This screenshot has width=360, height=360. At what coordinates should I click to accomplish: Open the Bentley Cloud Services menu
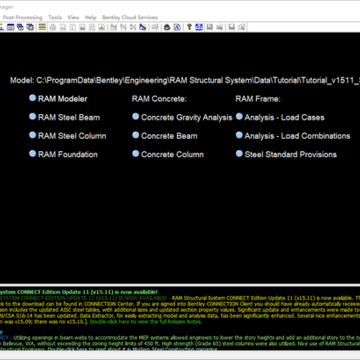click(x=130, y=17)
